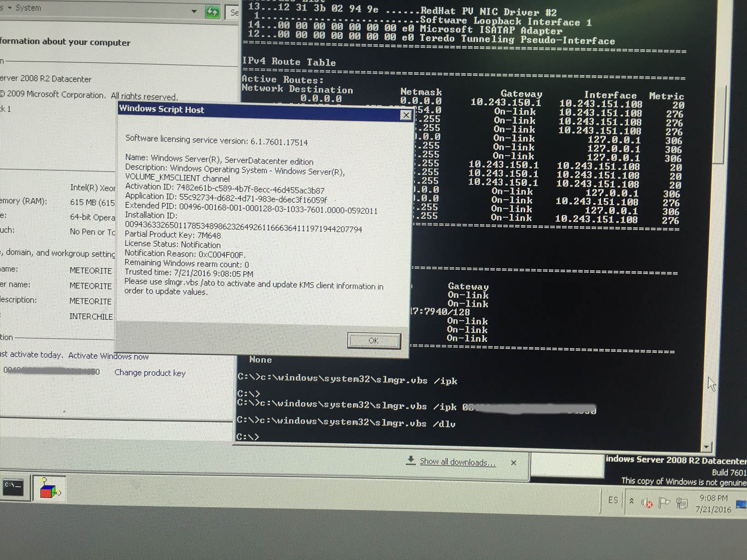Open the taskbar clock showing 9:08 PM
The width and height of the screenshot is (747, 560).
coord(713,503)
